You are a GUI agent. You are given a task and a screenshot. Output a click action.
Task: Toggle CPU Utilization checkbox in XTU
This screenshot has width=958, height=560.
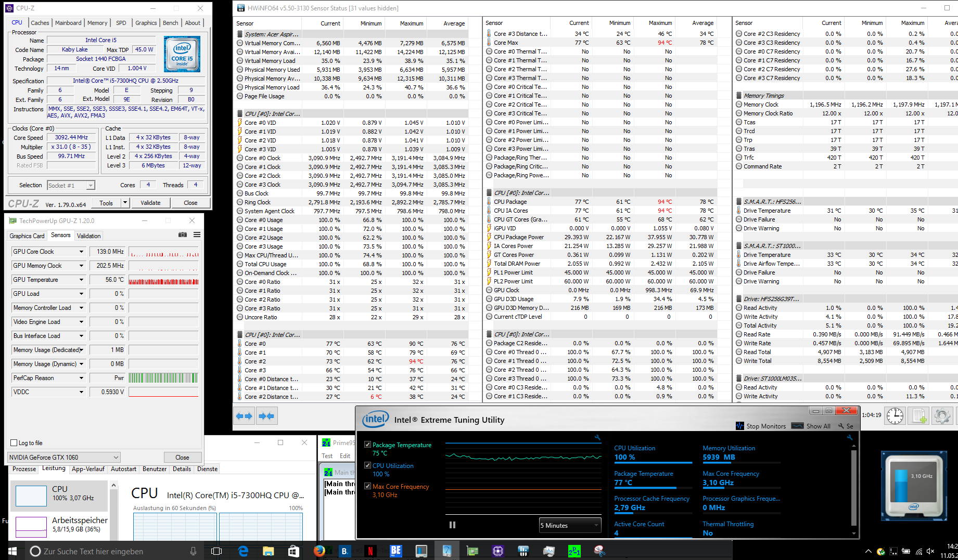[x=368, y=465]
